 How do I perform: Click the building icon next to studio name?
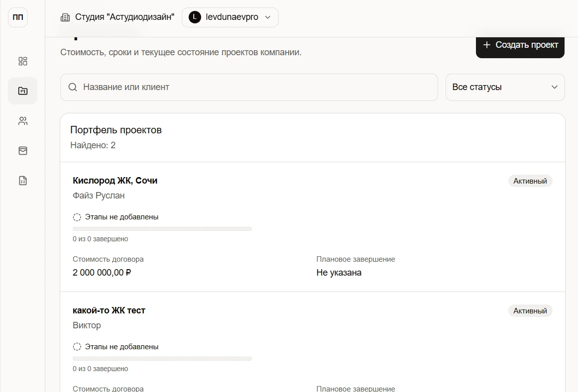click(x=65, y=17)
